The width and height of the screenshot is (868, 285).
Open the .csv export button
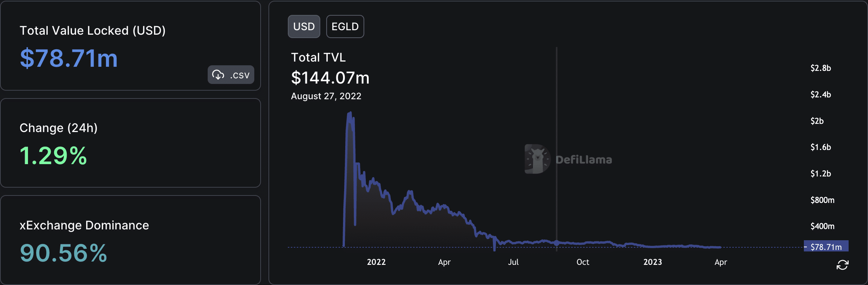click(x=230, y=75)
